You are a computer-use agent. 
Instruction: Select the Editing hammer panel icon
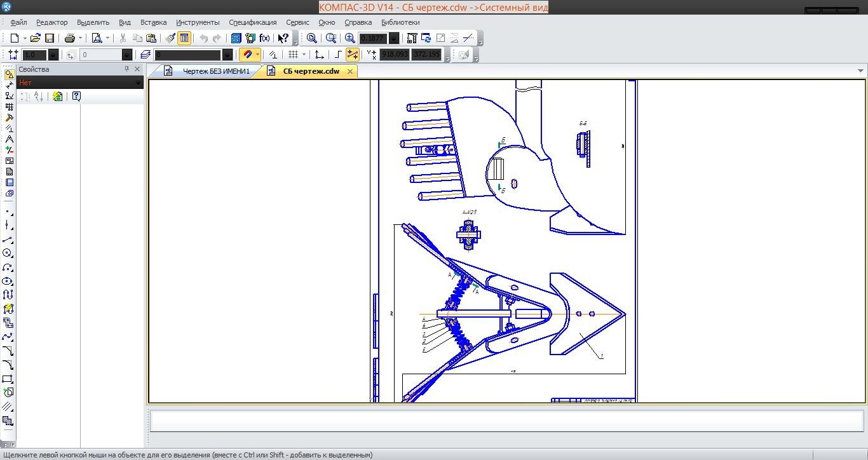coord(9,118)
